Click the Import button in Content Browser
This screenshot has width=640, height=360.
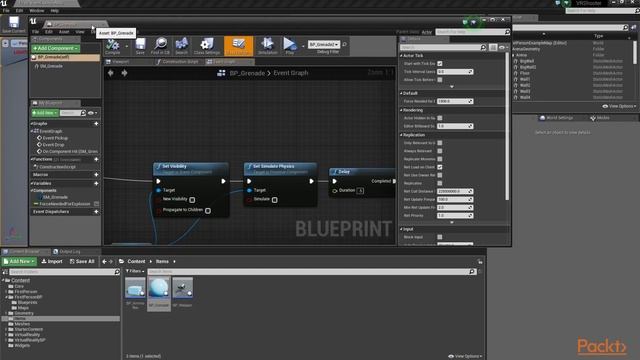[52, 262]
